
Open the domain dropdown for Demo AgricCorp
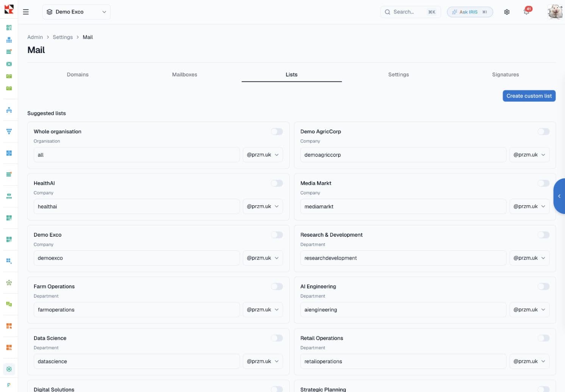pos(529,155)
